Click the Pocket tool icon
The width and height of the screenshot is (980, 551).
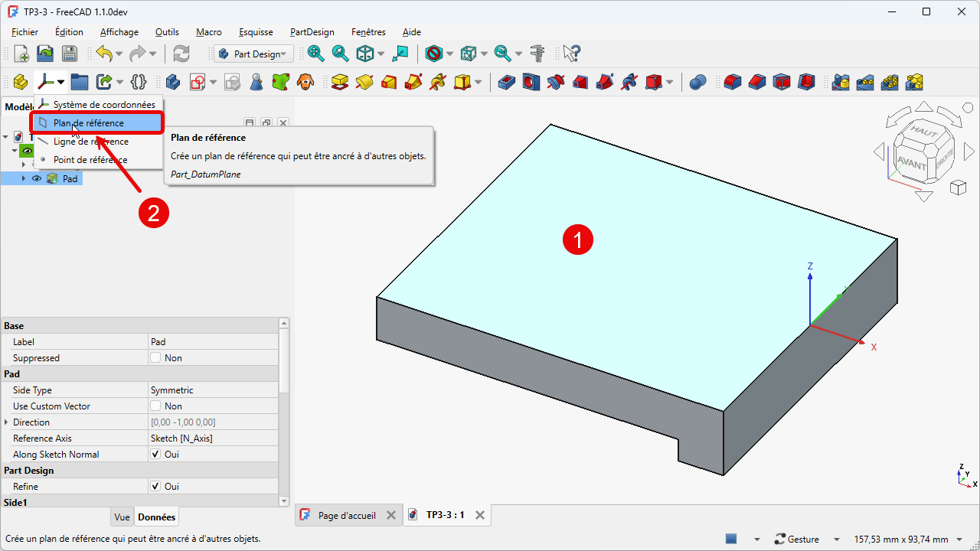click(x=506, y=81)
